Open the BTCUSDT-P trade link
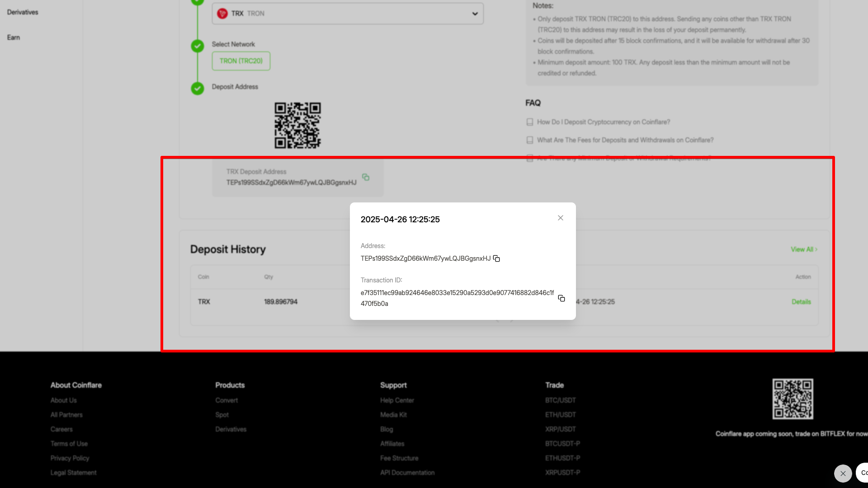The image size is (868, 488). coord(563,444)
